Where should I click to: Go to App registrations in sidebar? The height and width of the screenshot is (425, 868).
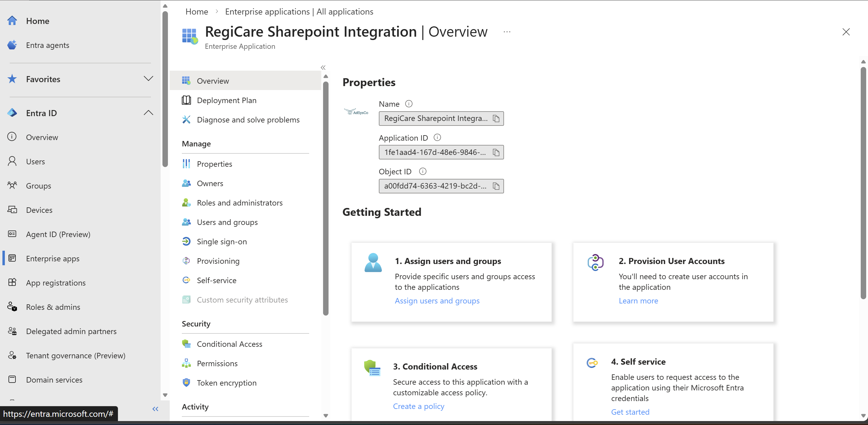[x=55, y=283]
